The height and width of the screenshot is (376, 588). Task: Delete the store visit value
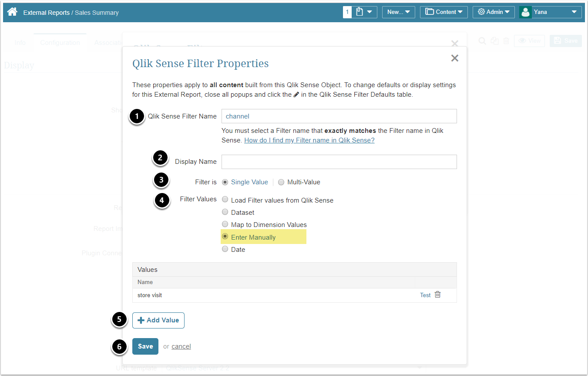pyautogui.click(x=438, y=295)
